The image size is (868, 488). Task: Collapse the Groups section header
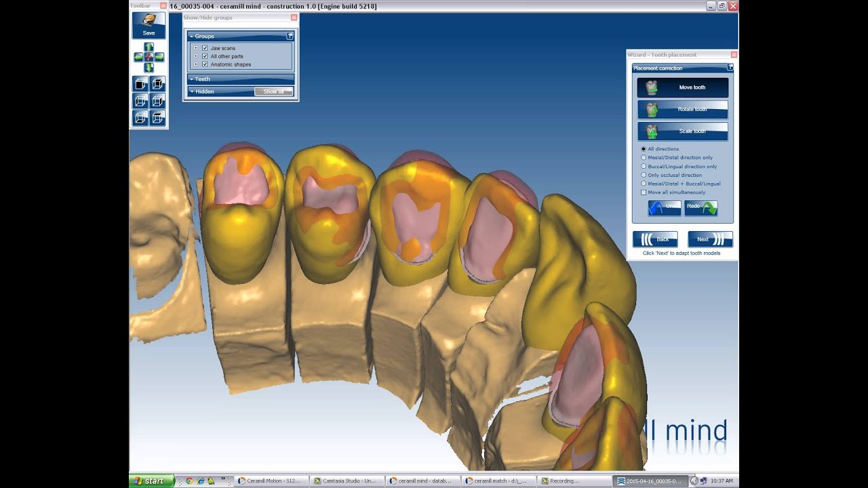click(x=241, y=36)
